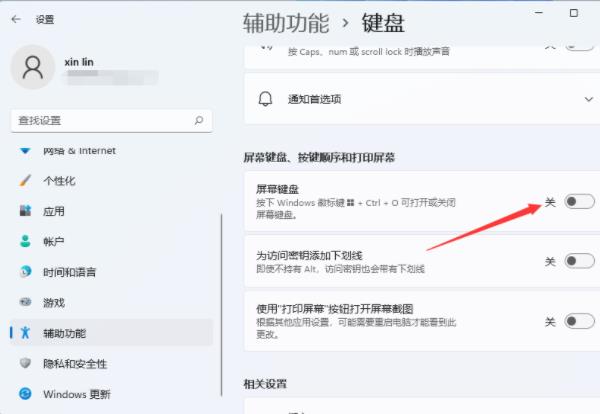Click the 关 label beside 屏幕键盘

tap(550, 202)
